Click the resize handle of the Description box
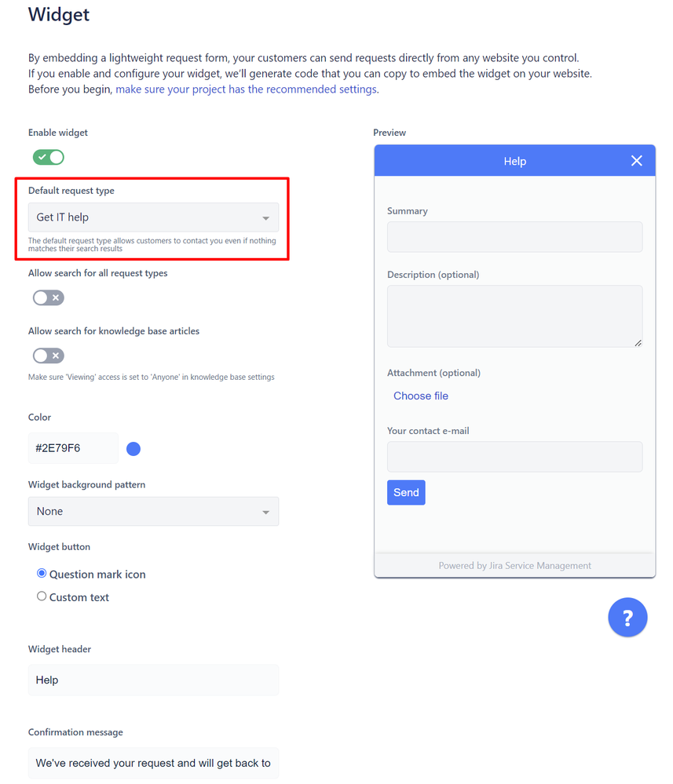Screen dimensions: 673x784 [x=638, y=343]
